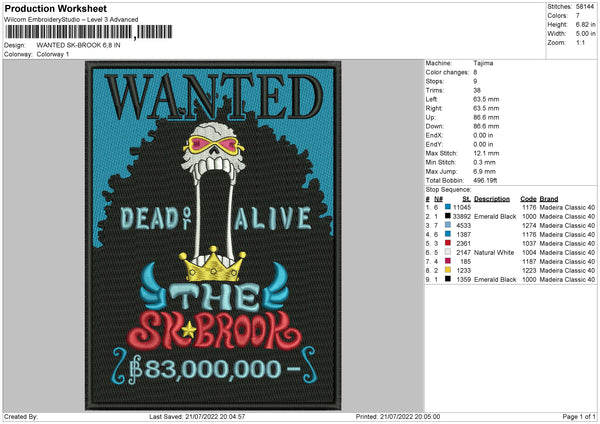Click the embroidery design preview image
600x424 pixels.
click(x=213, y=235)
